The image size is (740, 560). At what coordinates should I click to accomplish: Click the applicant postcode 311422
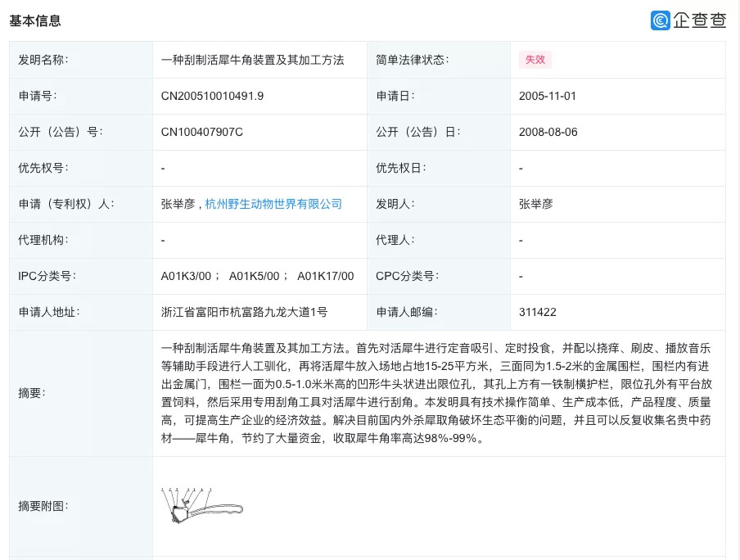(x=537, y=312)
